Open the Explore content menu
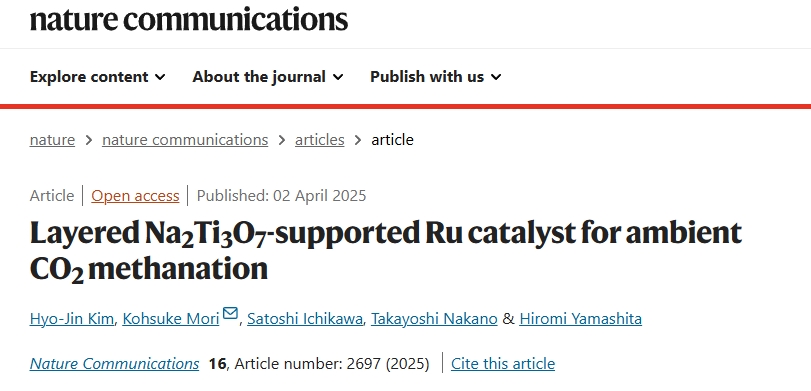This screenshot has width=811, height=391. pyautogui.click(x=98, y=77)
